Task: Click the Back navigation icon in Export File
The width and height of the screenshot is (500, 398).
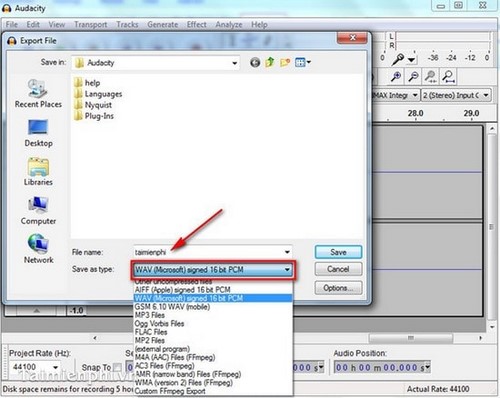Action: [255, 62]
